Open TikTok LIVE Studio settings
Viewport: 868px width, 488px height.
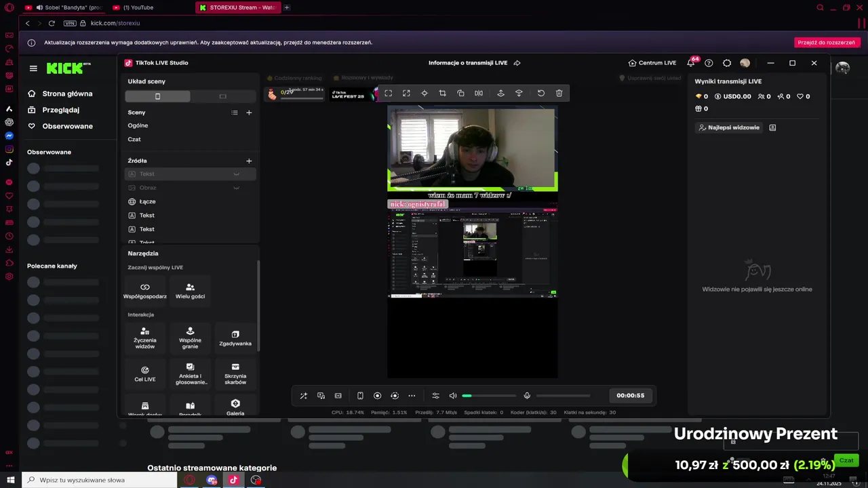727,63
